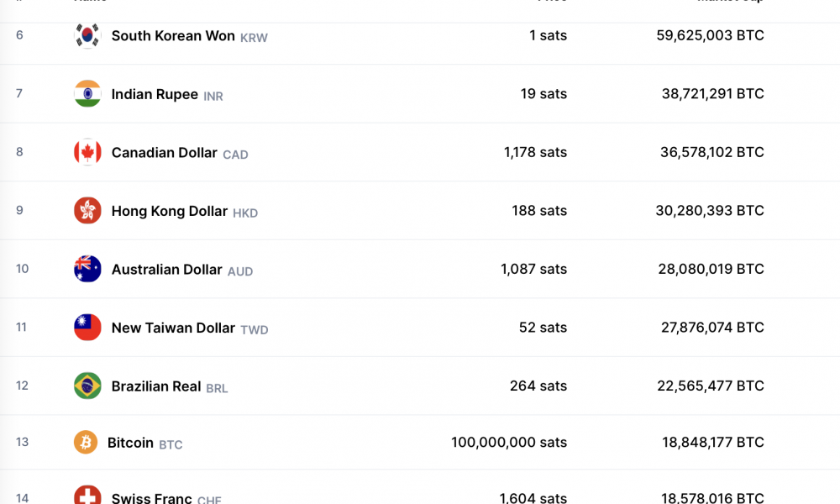The width and height of the screenshot is (840, 504).
Task: Select the Brazilian flag icon
Action: (x=87, y=386)
